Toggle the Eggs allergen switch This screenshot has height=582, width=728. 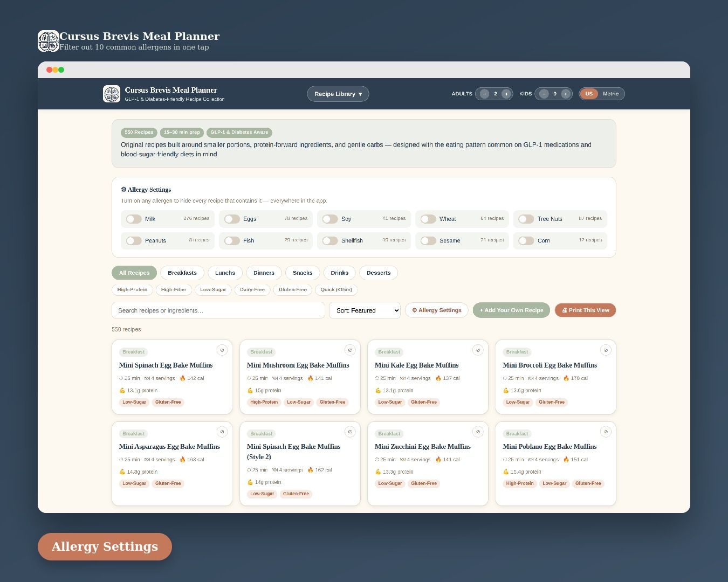(x=232, y=219)
